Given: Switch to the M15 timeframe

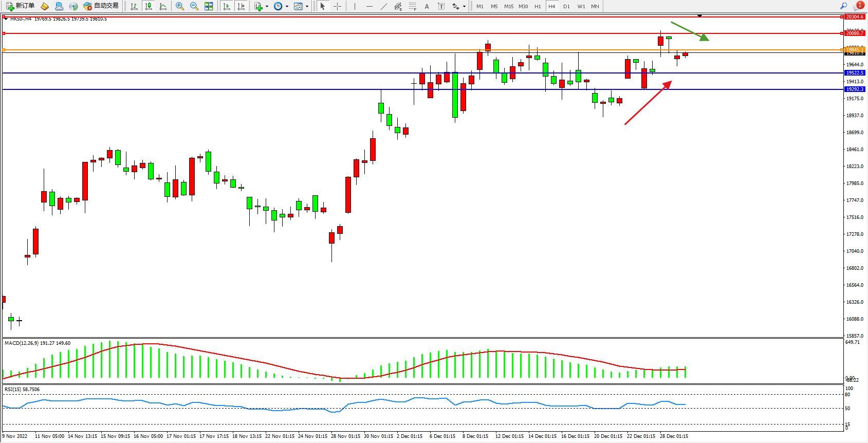Looking at the screenshot, I should [509, 7].
